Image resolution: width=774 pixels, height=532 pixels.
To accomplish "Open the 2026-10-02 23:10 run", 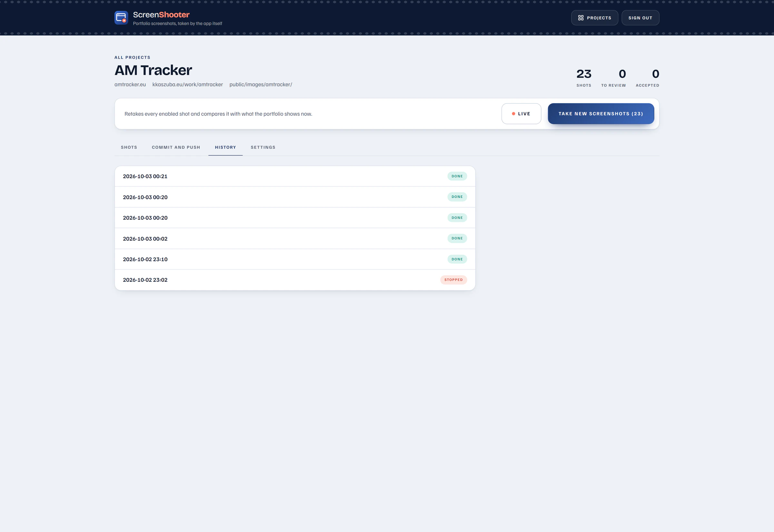I will click(295, 259).
